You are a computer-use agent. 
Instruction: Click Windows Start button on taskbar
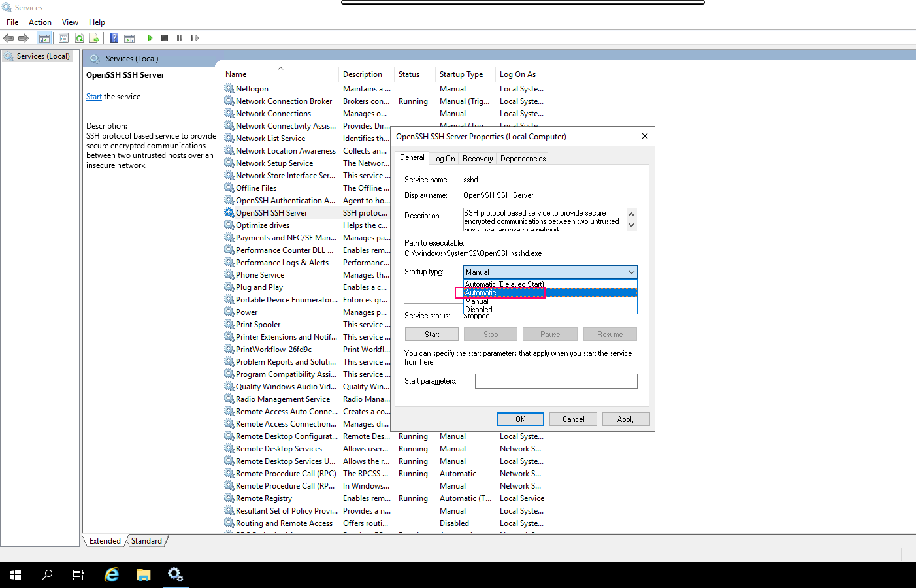[16, 575]
